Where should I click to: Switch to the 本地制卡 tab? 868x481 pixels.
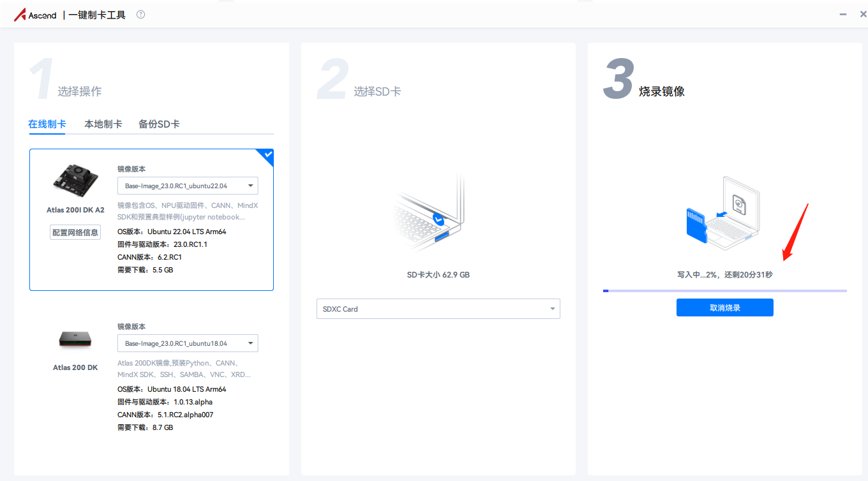(103, 124)
